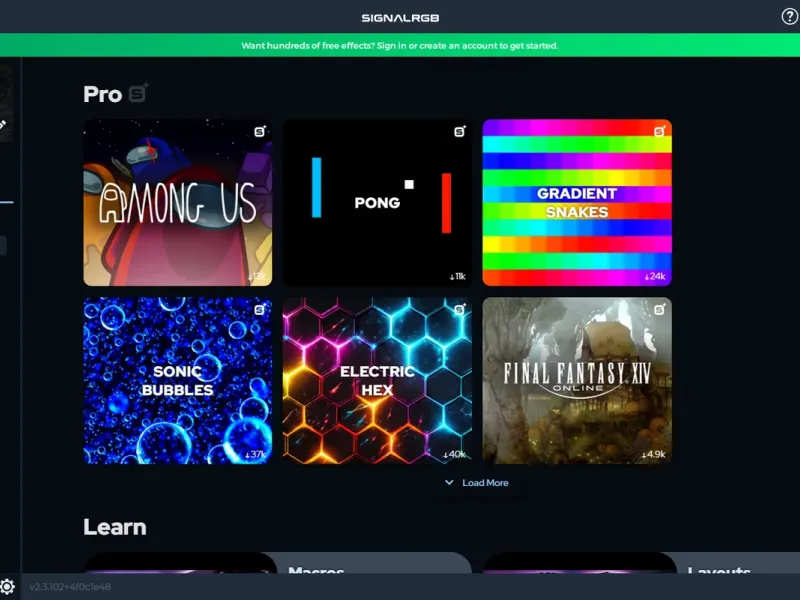Select the Sonic Bubbles effect
Screen dimensions: 800x600
tap(178, 381)
